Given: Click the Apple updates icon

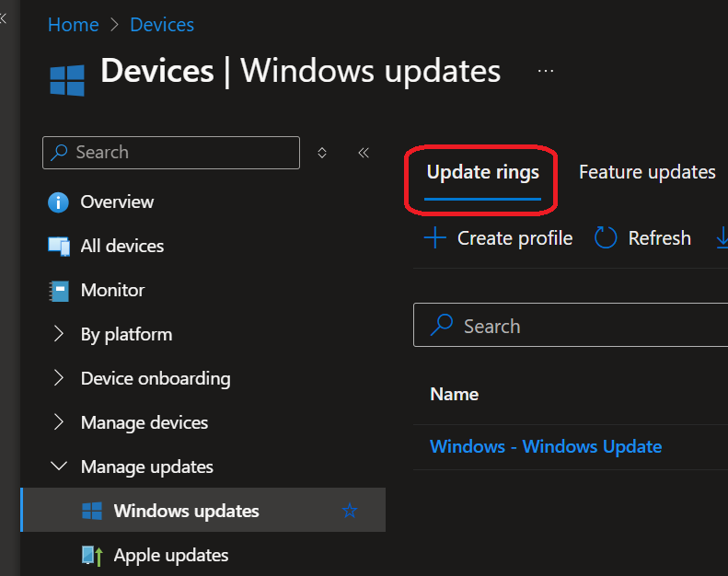Looking at the screenshot, I should coord(92,556).
